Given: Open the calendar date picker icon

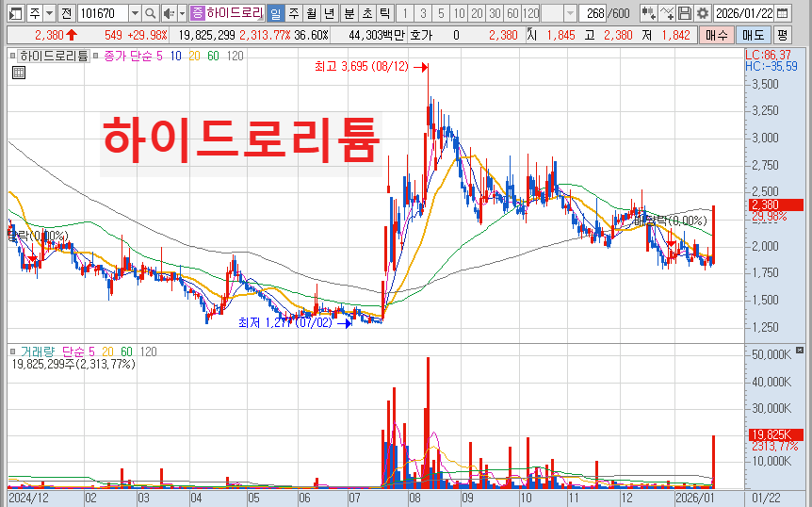Looking at the screenshot, I should click(783, 13).
